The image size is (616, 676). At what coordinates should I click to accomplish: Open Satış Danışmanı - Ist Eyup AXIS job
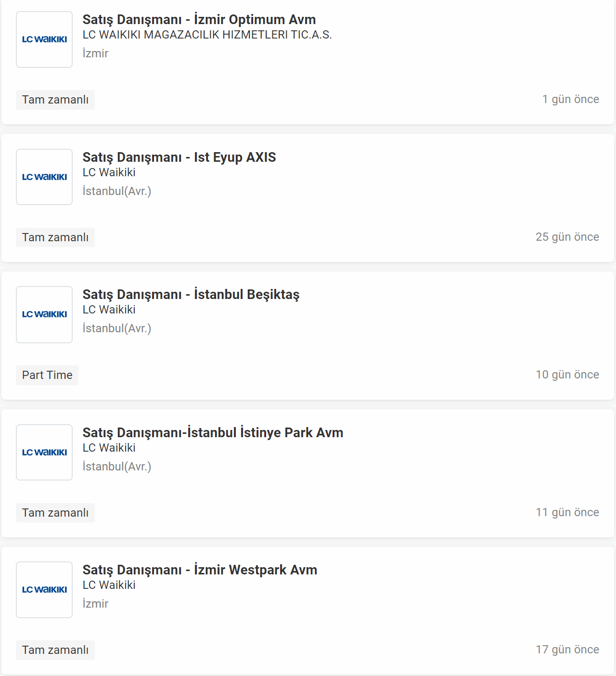[179, 157]
